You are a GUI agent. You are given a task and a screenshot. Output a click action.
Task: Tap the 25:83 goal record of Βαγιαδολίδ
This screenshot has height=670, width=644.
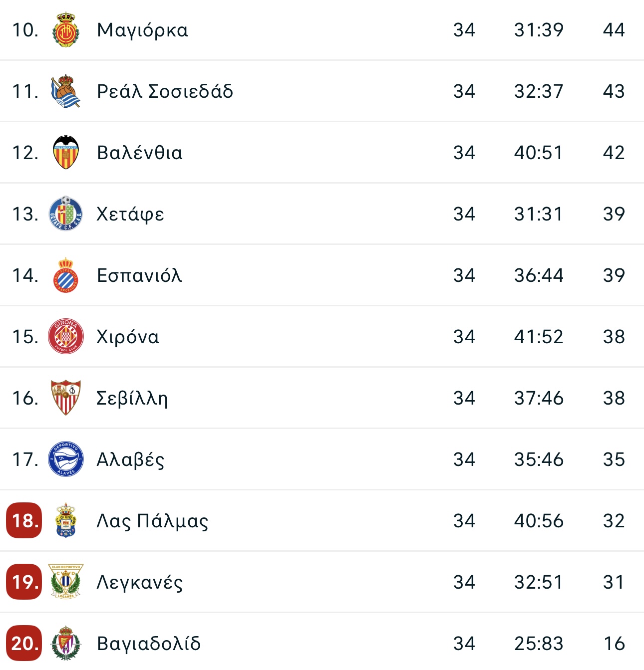[539, 644]
